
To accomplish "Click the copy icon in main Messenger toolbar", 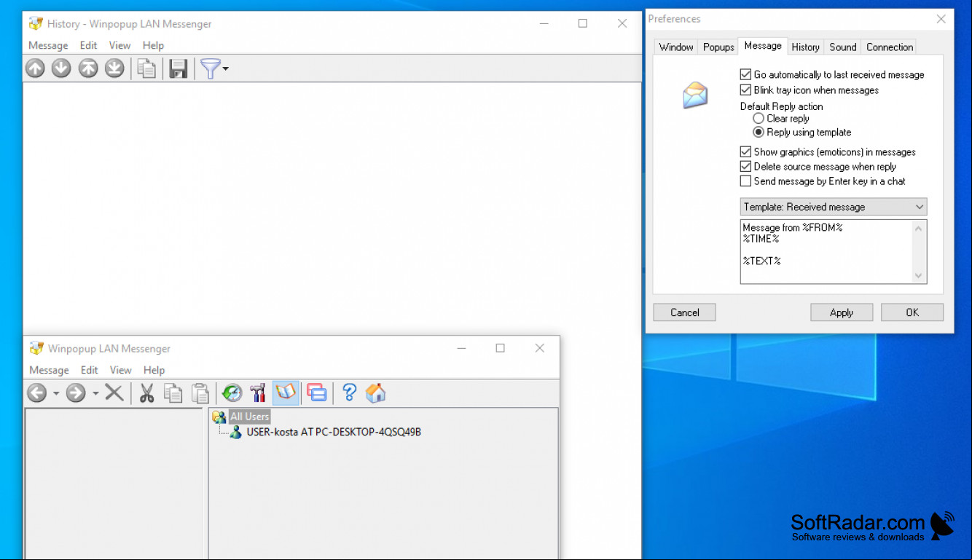I will pyautogui.click(x=173, y=393).
